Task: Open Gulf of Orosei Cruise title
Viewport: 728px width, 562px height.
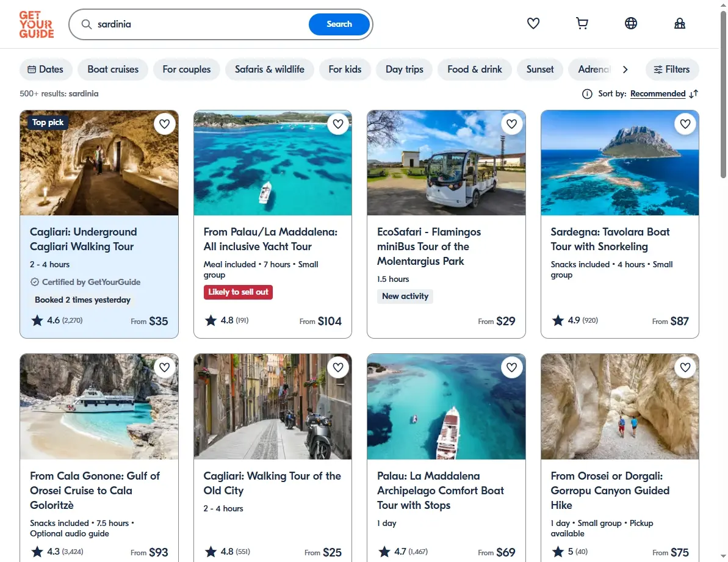Action: (95, 491)
